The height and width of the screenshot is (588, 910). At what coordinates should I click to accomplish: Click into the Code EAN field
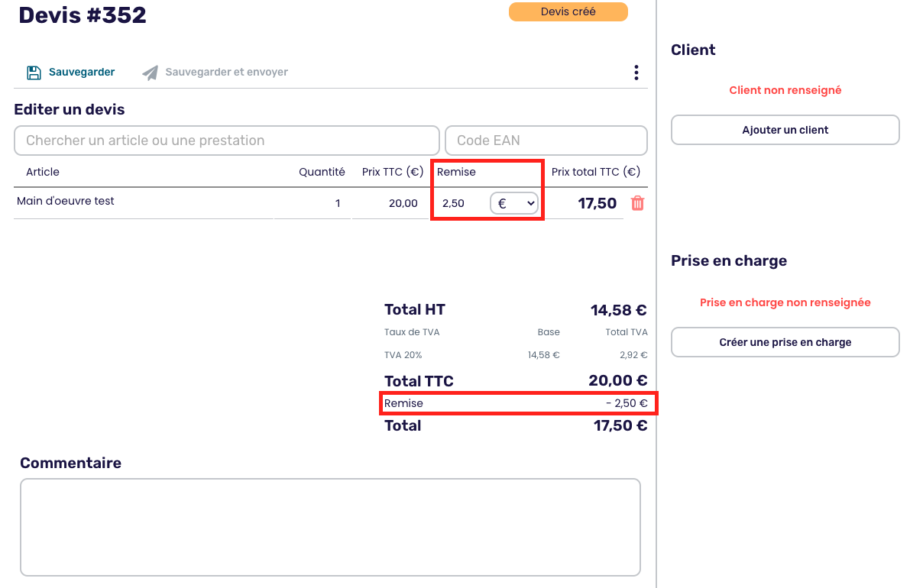(x=546, y=141)
